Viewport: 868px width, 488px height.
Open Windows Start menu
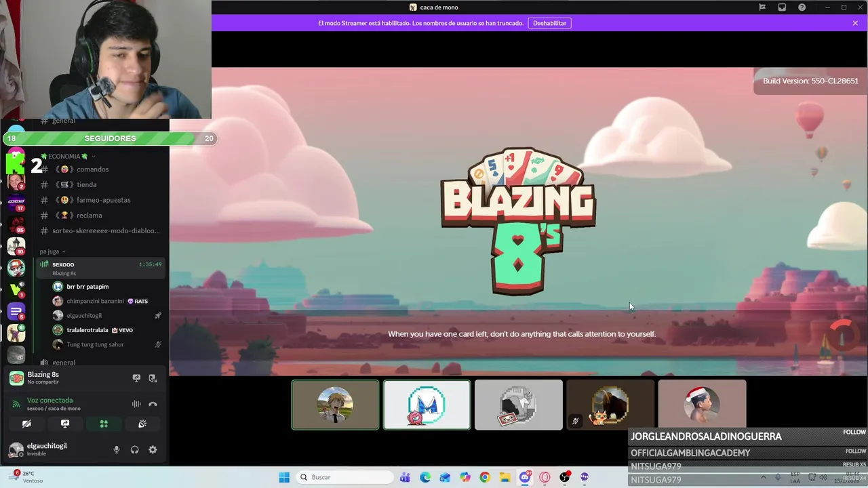284,477
